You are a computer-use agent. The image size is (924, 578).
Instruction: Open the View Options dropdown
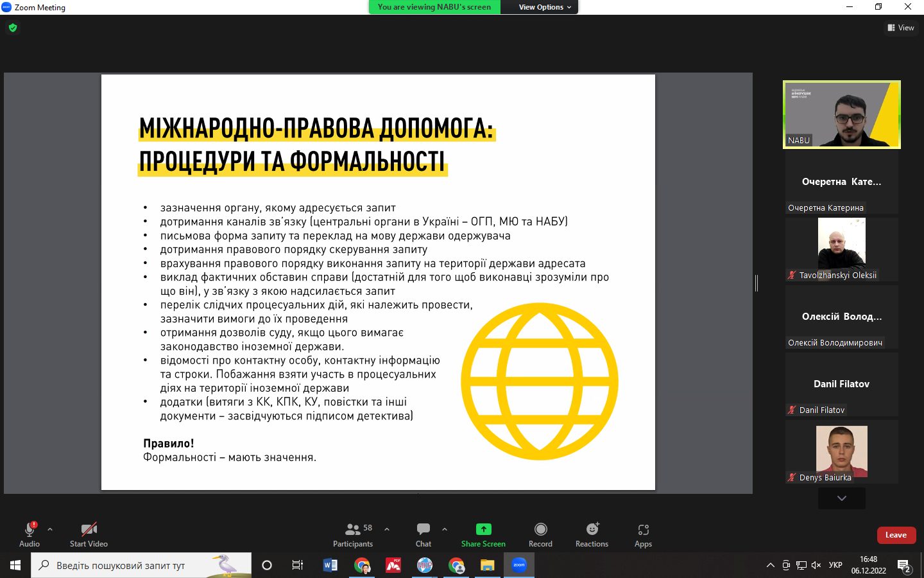(545, 7)
